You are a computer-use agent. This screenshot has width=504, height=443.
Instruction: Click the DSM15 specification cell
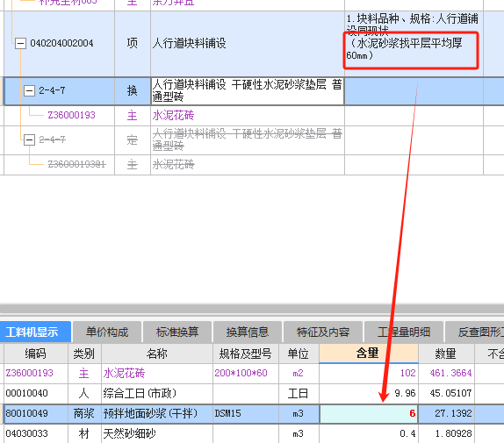(246, 414)
